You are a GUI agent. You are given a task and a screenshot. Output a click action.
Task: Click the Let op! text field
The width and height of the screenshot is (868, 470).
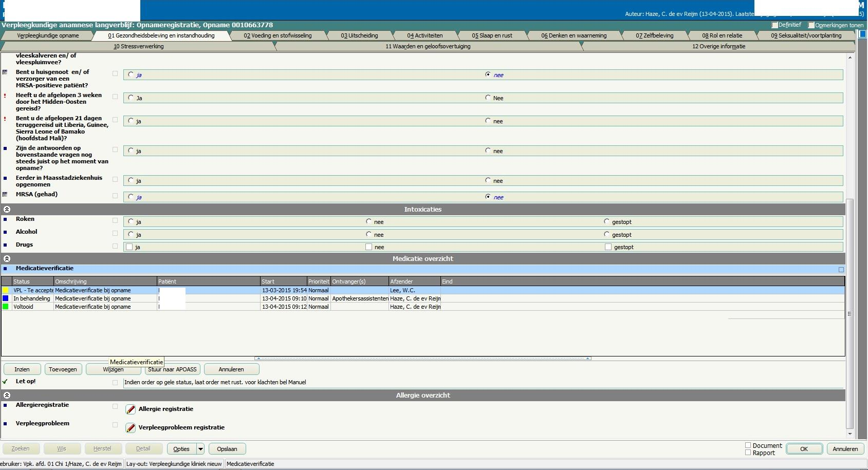click(x=483, y=382)
